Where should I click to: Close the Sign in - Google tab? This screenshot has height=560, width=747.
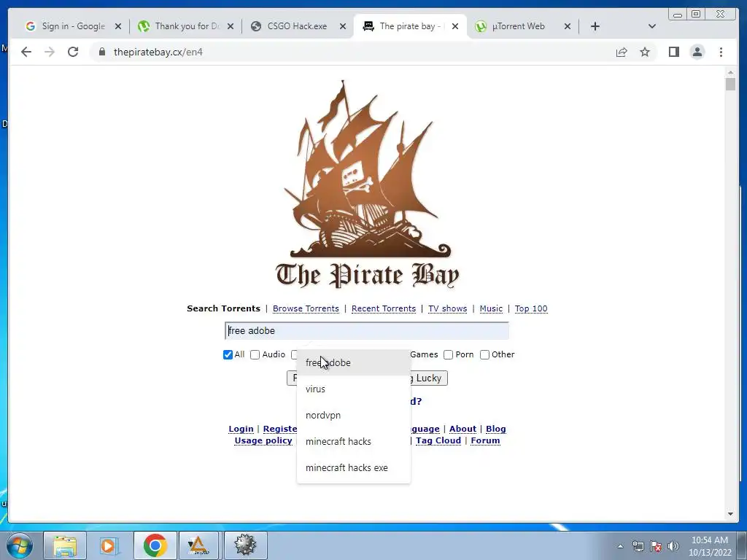click(x=118, y=26)
